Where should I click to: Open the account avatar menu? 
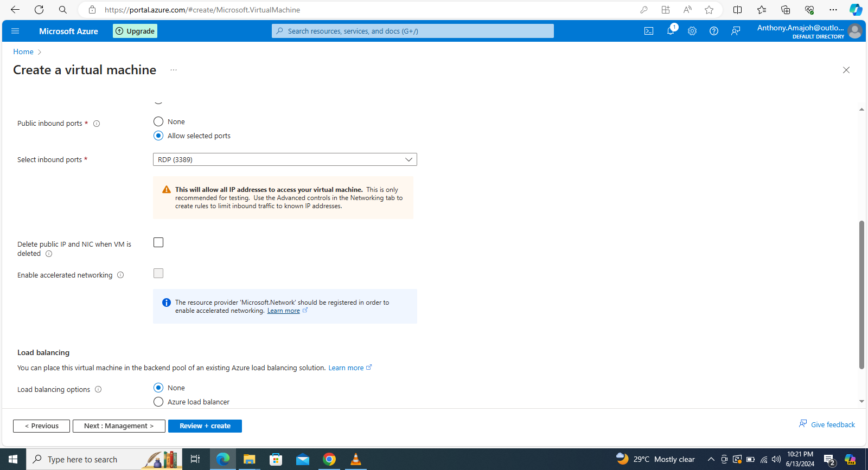pyautogui.click(x=854, y=31)
